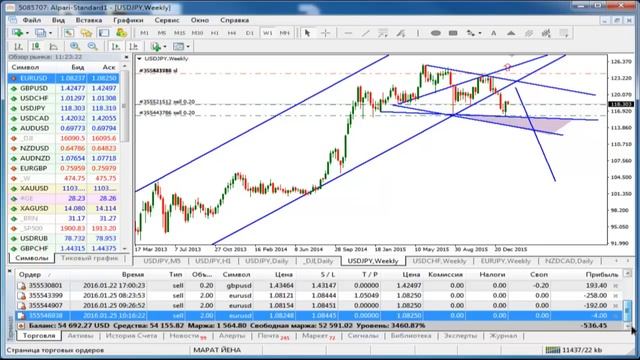
Task: Open the Templates dropdown arrow
Action: (x=188, y=47)
